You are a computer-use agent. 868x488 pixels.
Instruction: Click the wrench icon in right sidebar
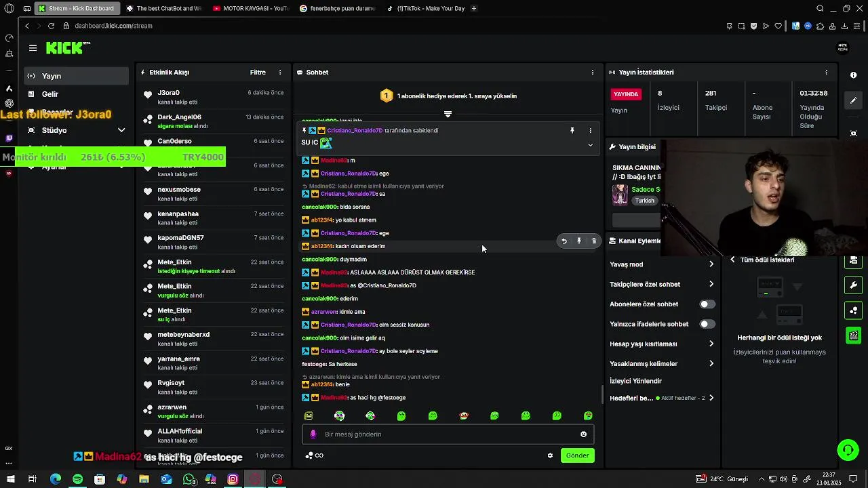point(854,285)
